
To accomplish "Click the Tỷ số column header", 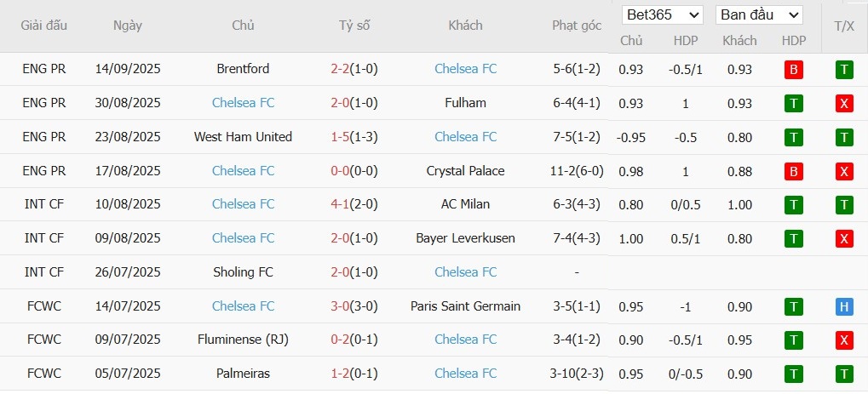I will coord(354,26).
